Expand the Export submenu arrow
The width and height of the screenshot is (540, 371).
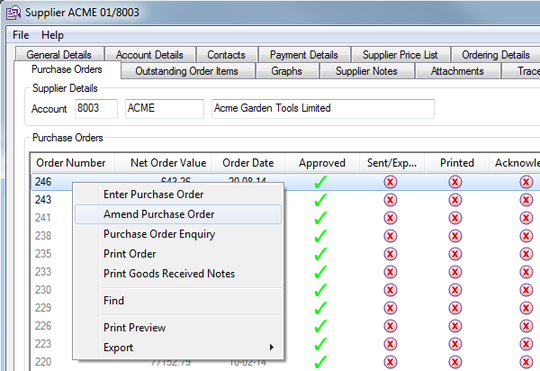271,347
